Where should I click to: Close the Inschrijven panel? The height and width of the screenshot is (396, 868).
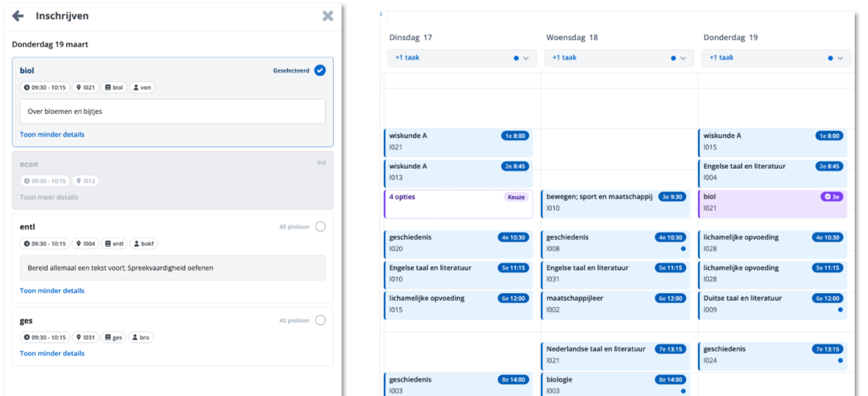click(x=328, y=16)
